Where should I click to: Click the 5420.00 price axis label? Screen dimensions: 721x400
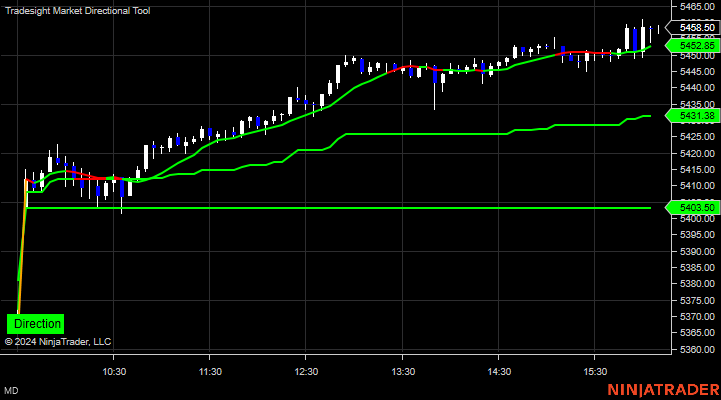click(x=697, y=154)
